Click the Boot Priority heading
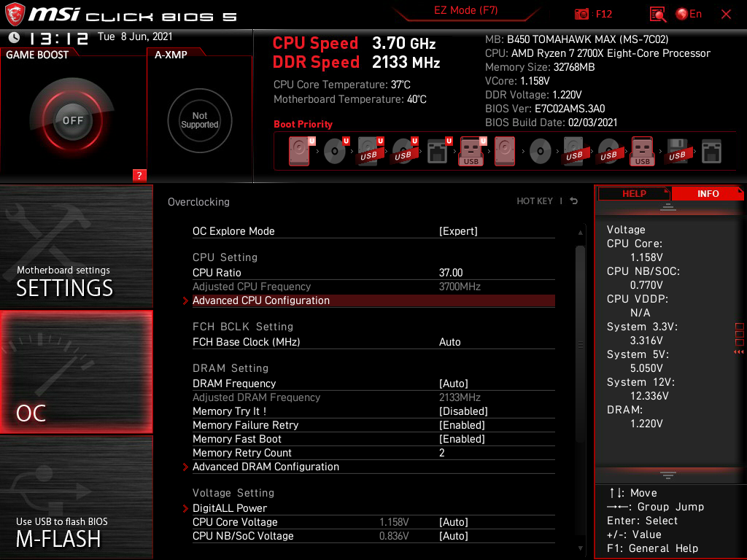Image resolution: width=747 pixels, height=560 pixels. pyautogui.click(x=303, y=124)
